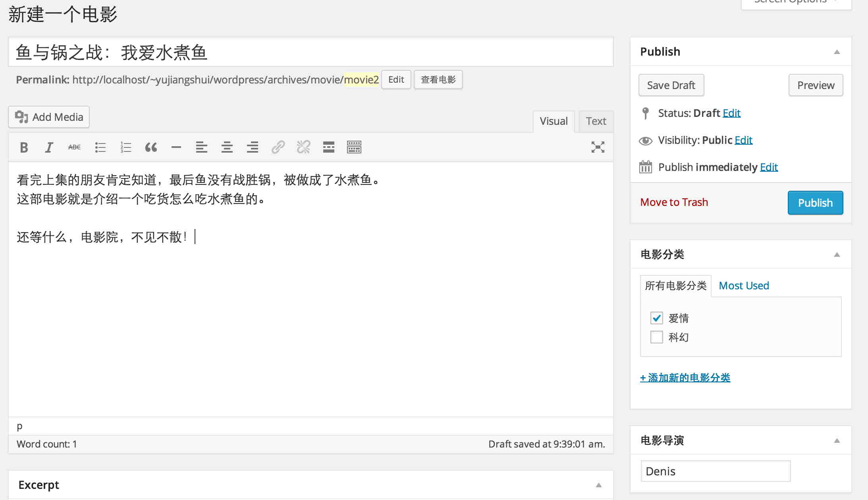Enable the 爱情 movie category checkbox

tap(656, 318)
